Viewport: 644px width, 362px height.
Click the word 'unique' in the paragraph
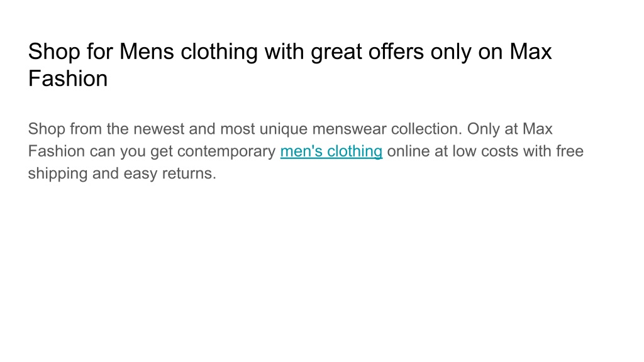coord(284,129)
